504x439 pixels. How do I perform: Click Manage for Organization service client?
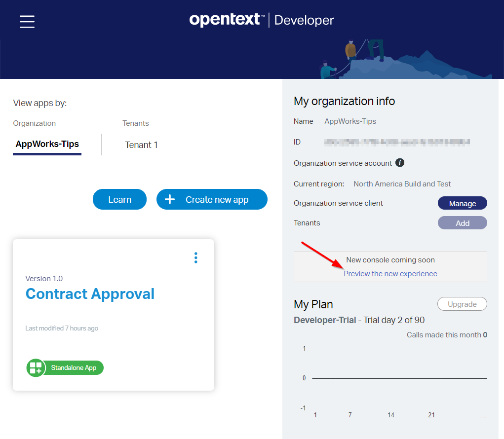point(462,203)
